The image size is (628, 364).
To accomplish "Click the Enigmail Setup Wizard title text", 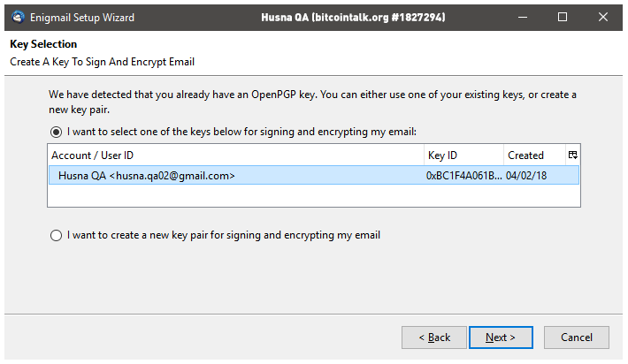I will tap(82, 18).
